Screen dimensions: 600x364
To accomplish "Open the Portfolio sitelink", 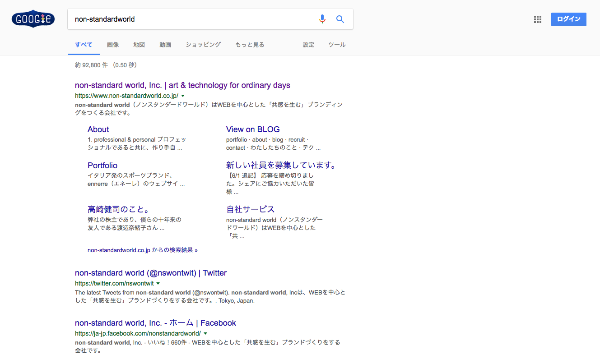I will [x=102, y=166].
